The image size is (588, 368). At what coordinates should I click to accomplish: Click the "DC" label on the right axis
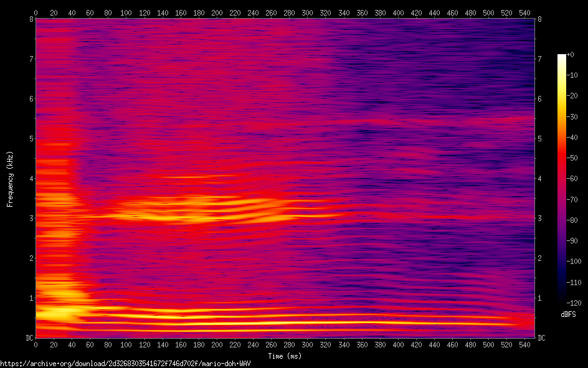click(541, 337)
